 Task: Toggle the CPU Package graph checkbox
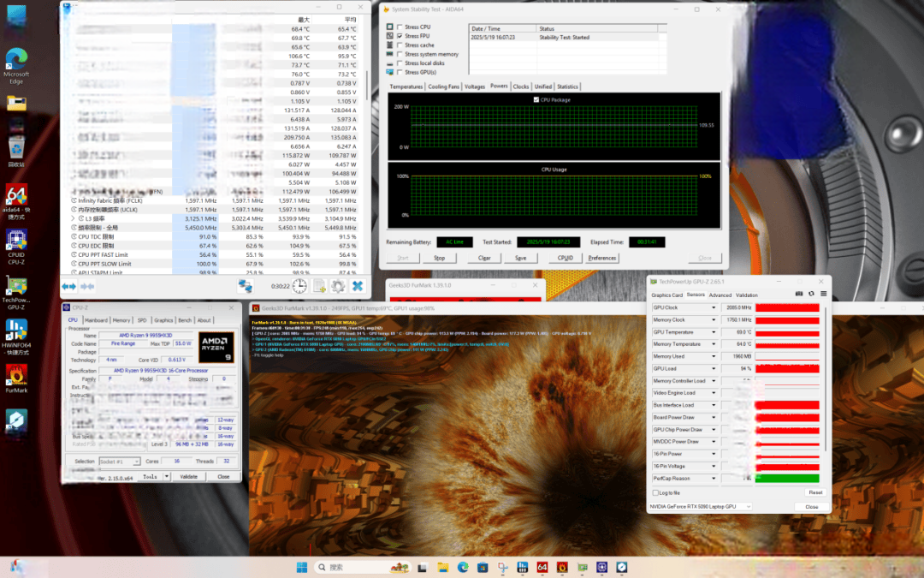point(536,99)
